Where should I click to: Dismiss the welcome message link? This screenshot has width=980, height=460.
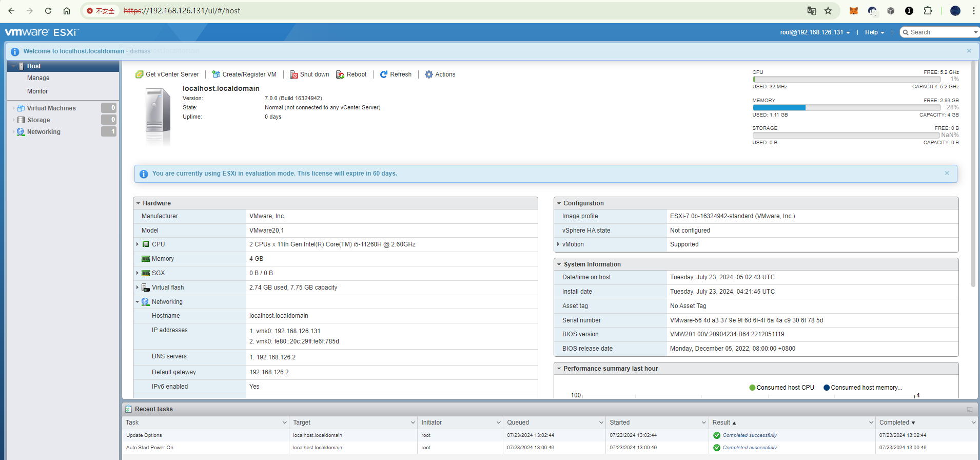click(x=140, y=51)
